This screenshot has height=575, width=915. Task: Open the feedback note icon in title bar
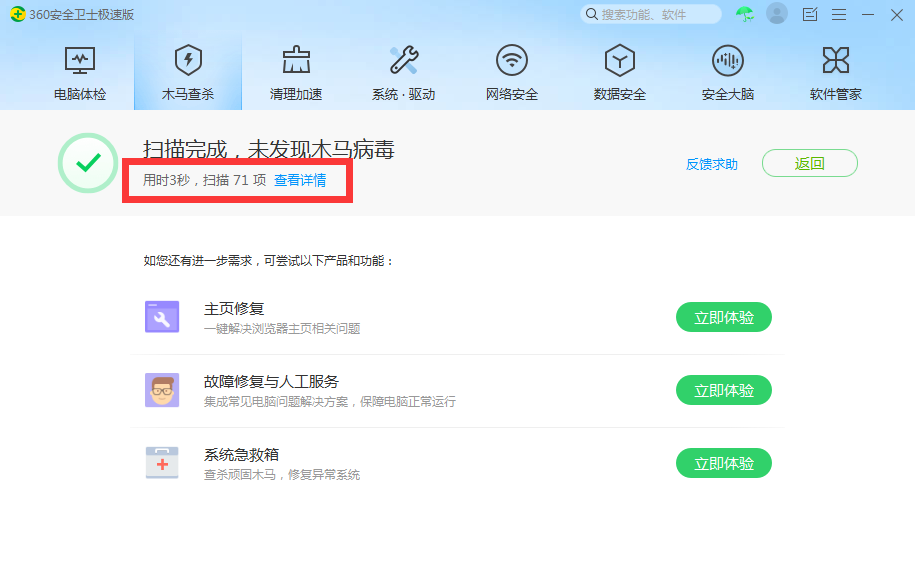(809, 14)
